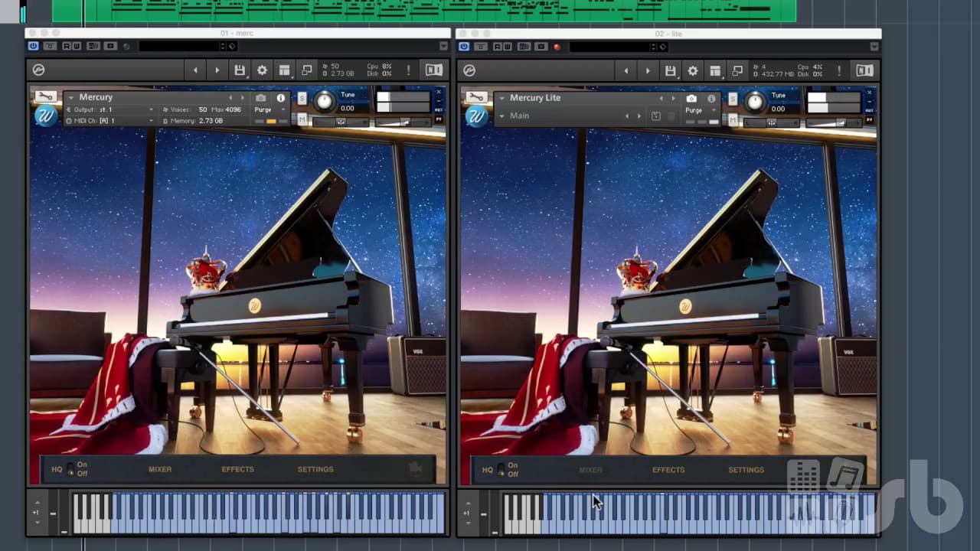The height and width of the screenshot is (551, 980).
Task: Click the NI logo in 01 - merc window
Action: [x=433, y=70]
